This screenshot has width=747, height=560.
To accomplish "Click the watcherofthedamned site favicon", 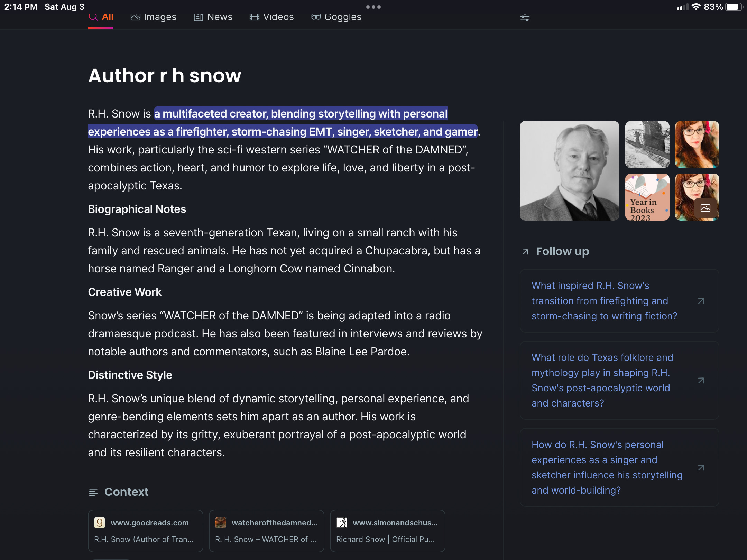I will [221, 522].
